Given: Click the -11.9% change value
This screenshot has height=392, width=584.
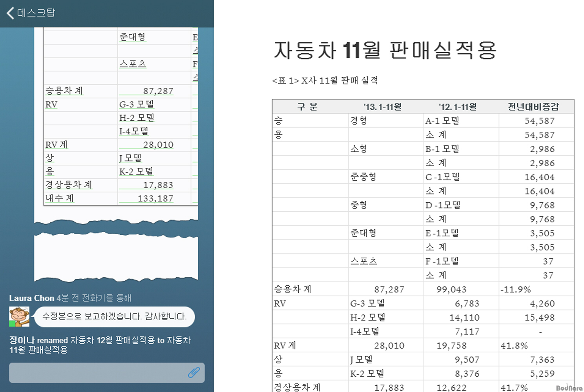Looking at the screenshot, I should (516, 289).
